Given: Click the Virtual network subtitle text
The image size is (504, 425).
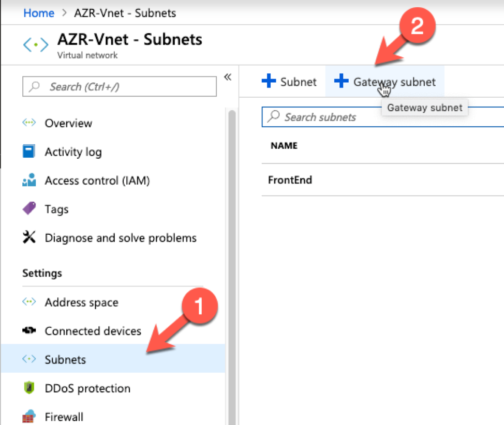Looking at the screenshot, I should 87,55.
